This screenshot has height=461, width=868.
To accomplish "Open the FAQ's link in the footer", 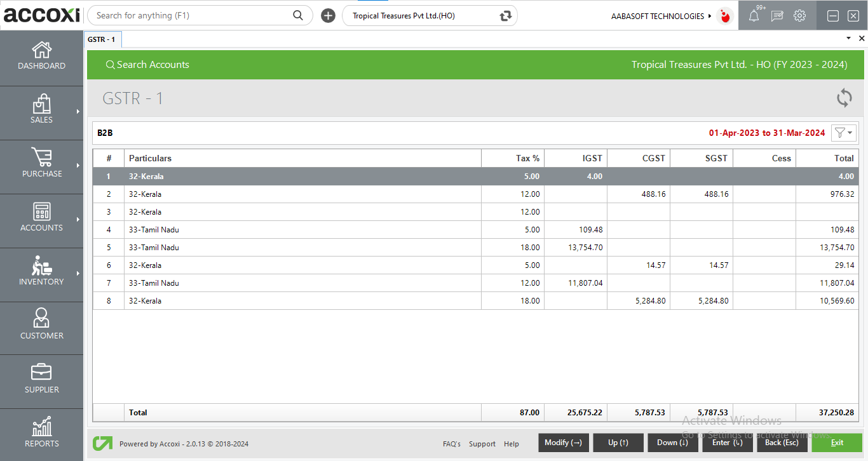I will pos(451,444).
